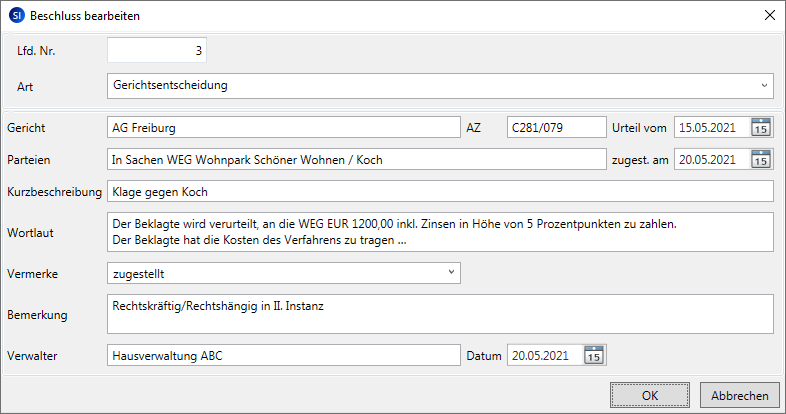The width and height of the screenshot is (786, 414).
Task: Focus the Gericht field with AG Freiburg
Action: 281,127
